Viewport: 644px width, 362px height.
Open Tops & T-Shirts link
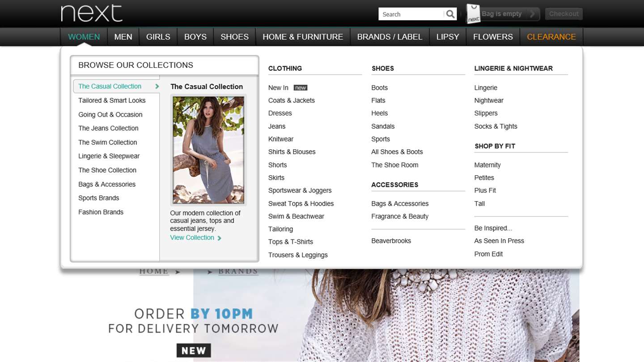pos(291,242)
